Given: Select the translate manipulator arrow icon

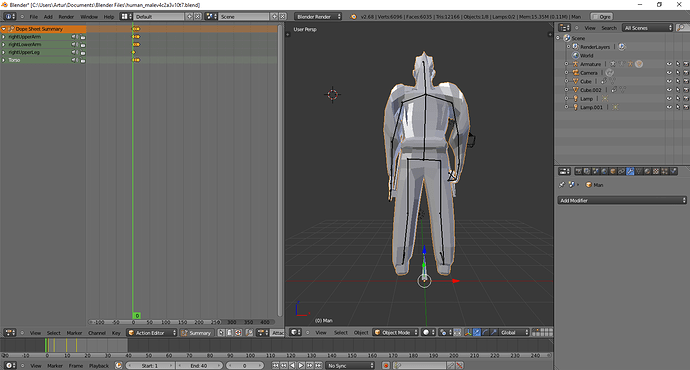Looking at the screenshot, I should coord(477,332).
